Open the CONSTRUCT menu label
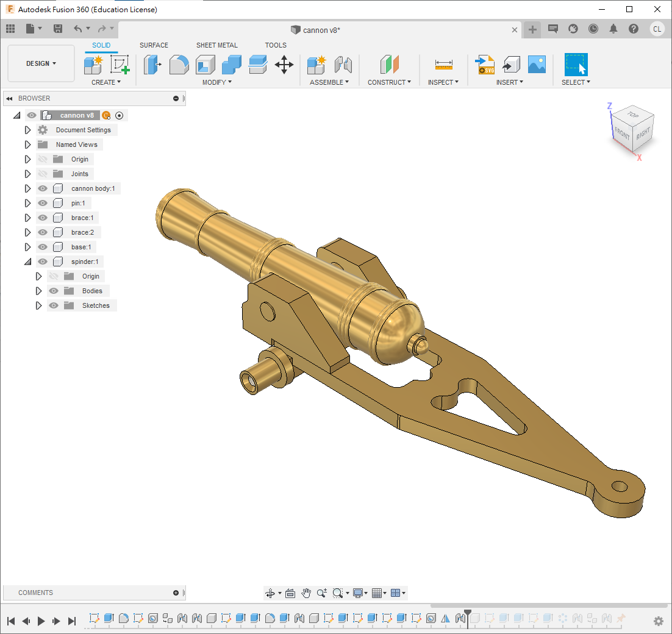 pos(389,82)
